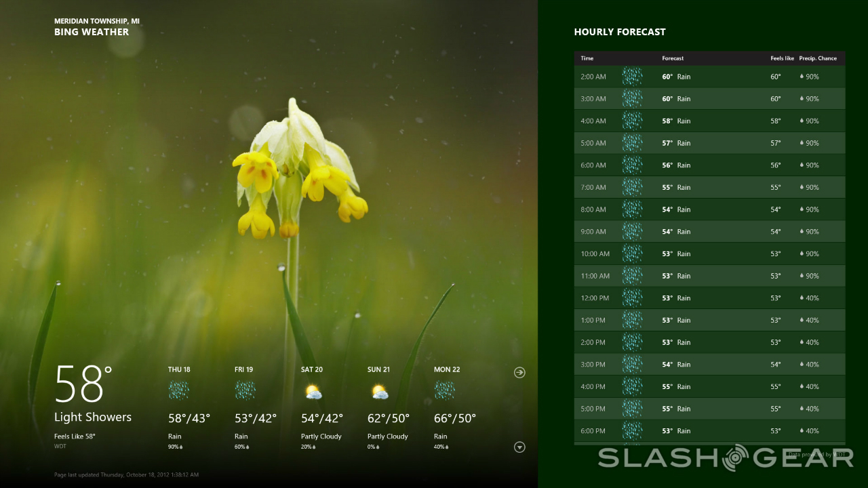
Task: Click the 56° feels-like value at 6:00 AM
Action: (776, 165)
